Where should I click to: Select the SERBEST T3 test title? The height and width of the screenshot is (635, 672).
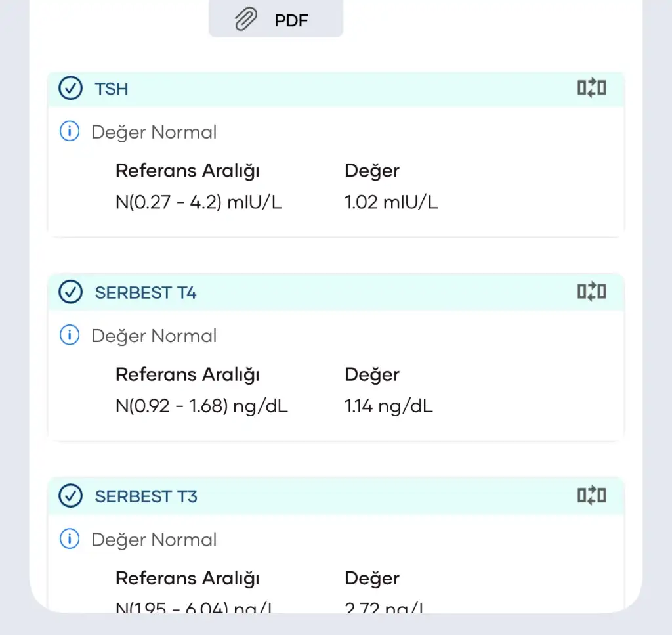click(x=146, y=496)
